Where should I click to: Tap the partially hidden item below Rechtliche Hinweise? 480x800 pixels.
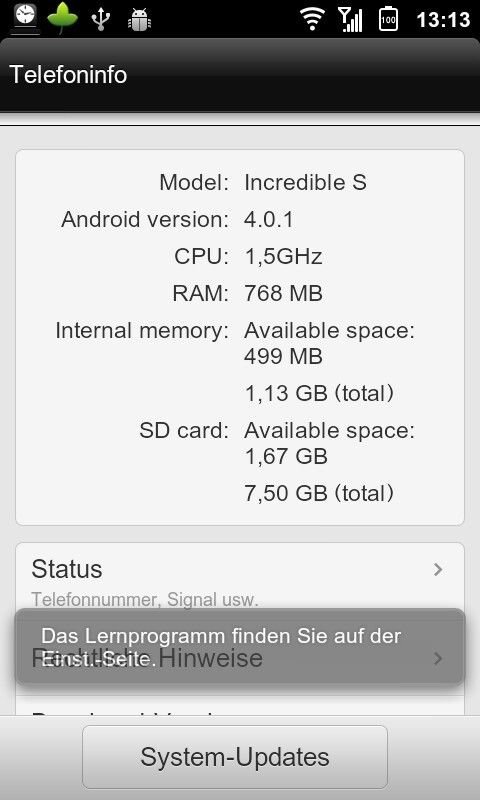(240, 707)
